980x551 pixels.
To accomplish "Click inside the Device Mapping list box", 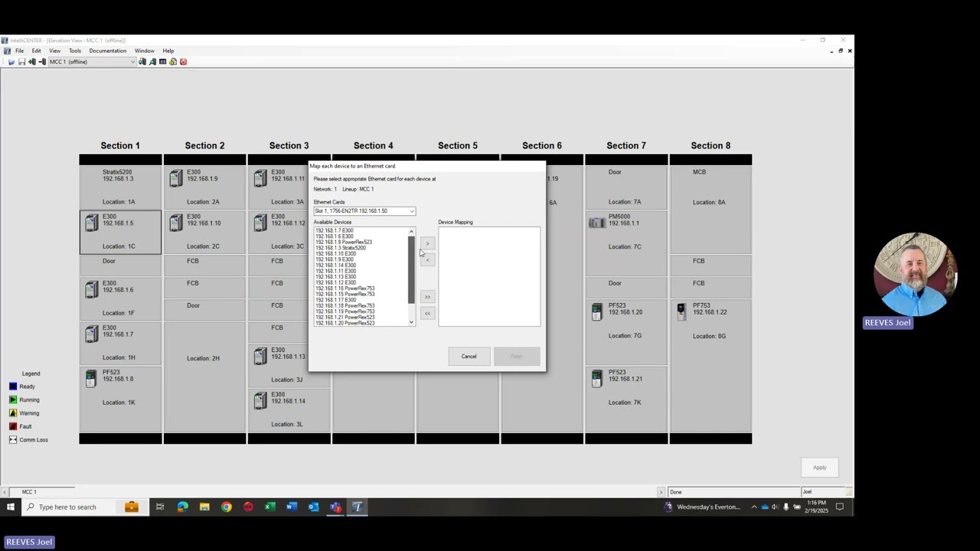I will tap(489, 276).
